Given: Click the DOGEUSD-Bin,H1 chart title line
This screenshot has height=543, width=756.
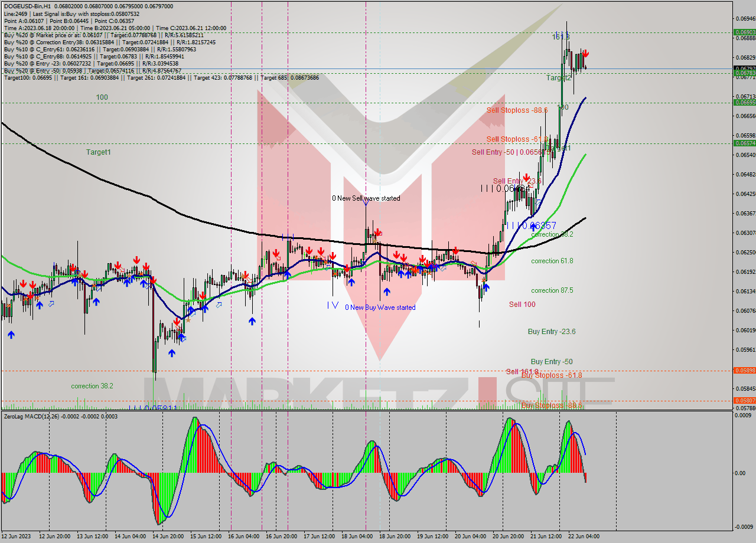Looking at the screenshot, I should click(89, 6).
